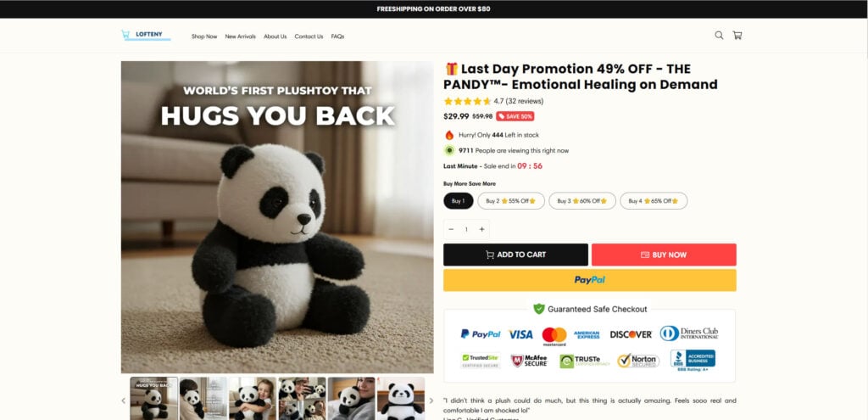Click the red BUY NOW button
868x420 pixels.
point(664,255)
